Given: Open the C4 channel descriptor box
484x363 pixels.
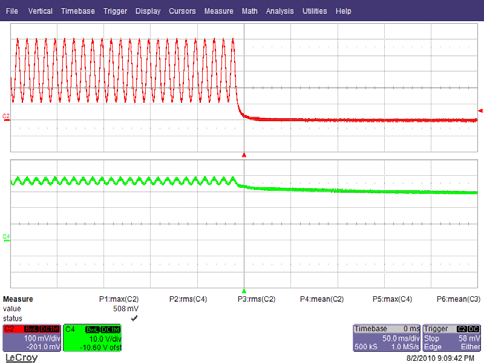Looking at the screenshot, I should click(92, 338).
